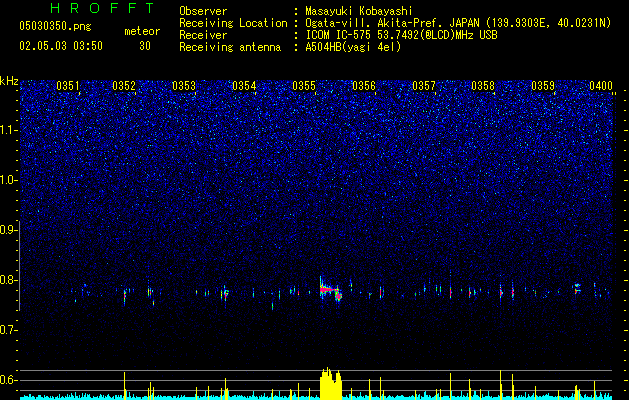Image resolution: width=629 pixels, height=400 pixels.
Task: Click time marker 0351
Action: coord(68,86)
